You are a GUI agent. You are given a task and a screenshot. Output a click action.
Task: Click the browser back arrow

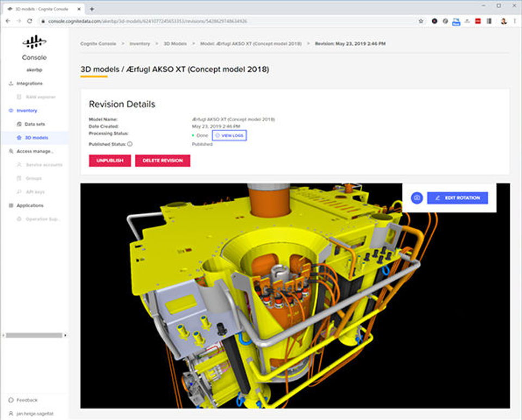click(8, 21)
